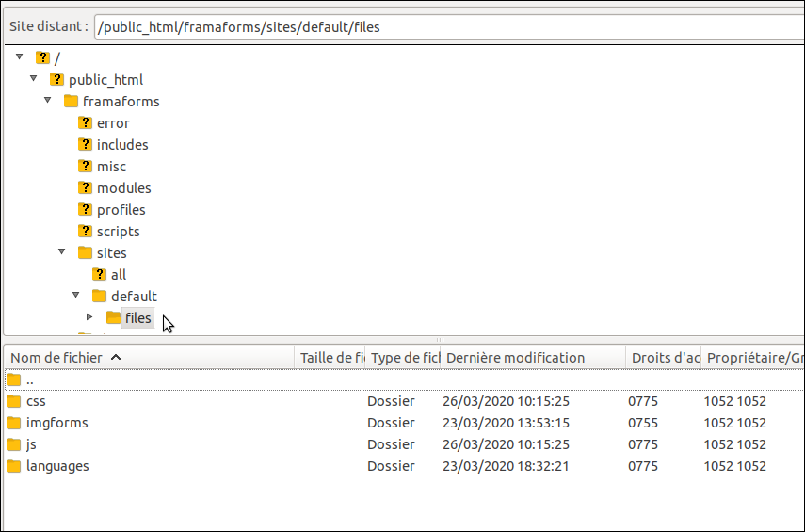Select the js folder name

tap(31, 444)
